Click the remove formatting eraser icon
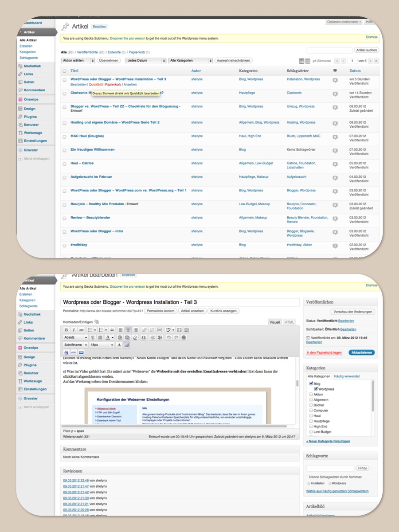The image size is (399, 532). coord(135,337)
